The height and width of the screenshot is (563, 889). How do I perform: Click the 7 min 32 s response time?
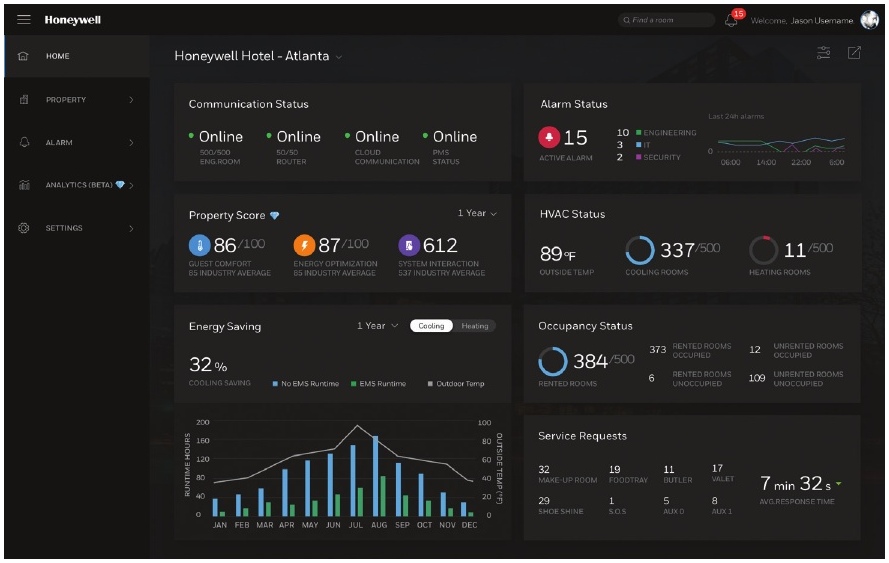[795, 484]
